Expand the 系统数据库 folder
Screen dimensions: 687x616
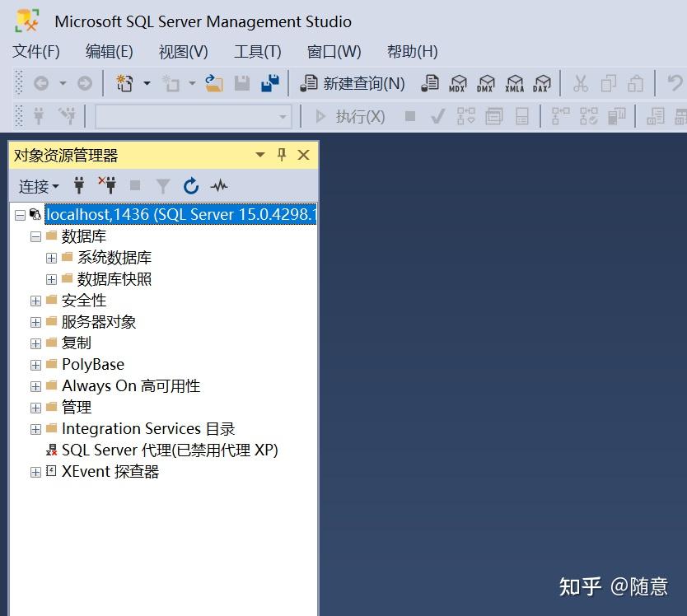point(51,258)
